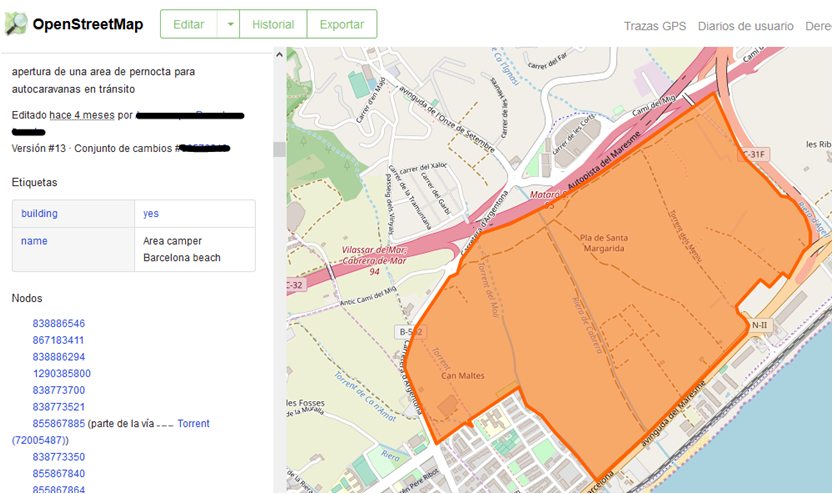The width and height of the screenshot is (833, 494).
Task: Click the carrer del Xaloc label
Action: [x=423, y=168]
